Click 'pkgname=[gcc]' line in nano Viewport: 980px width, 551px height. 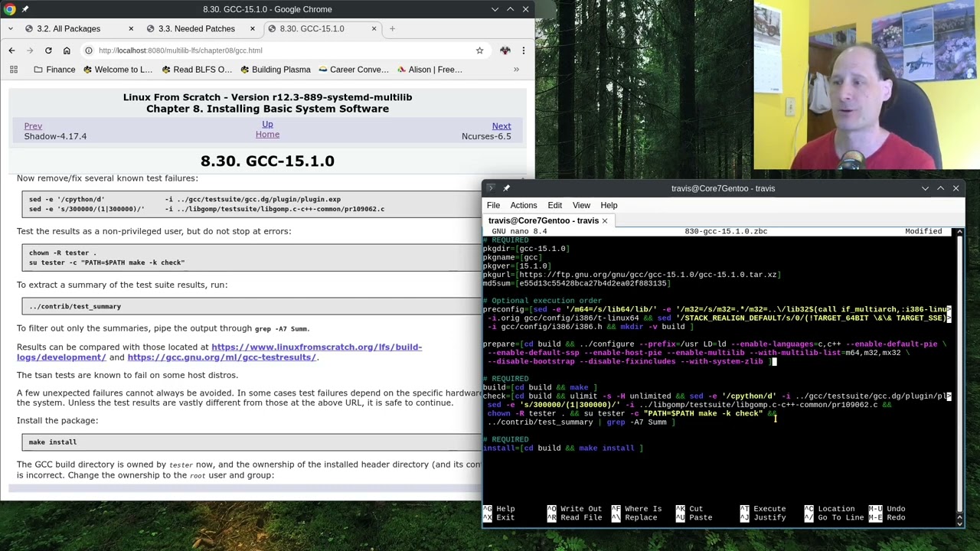[x=511, y=257]
